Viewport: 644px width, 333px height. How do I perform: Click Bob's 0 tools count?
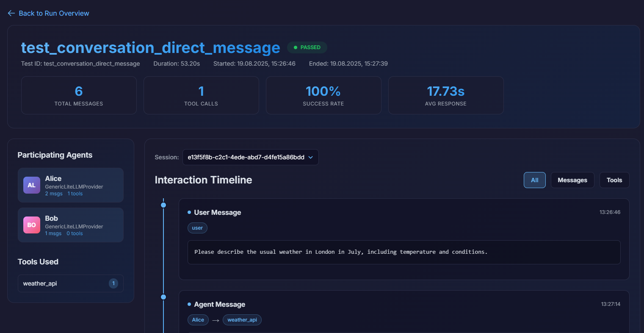pos(75,233)
